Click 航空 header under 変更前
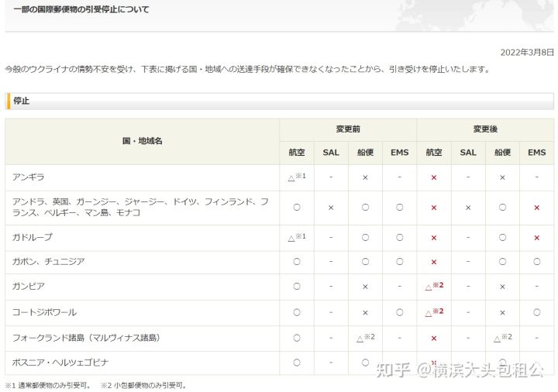This screenshot has height=392, width=558. point(297,153)
